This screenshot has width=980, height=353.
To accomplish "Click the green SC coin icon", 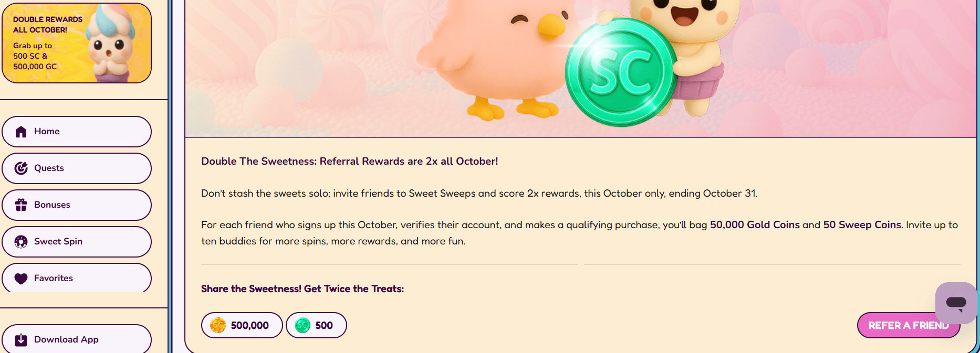I will 303,325.
